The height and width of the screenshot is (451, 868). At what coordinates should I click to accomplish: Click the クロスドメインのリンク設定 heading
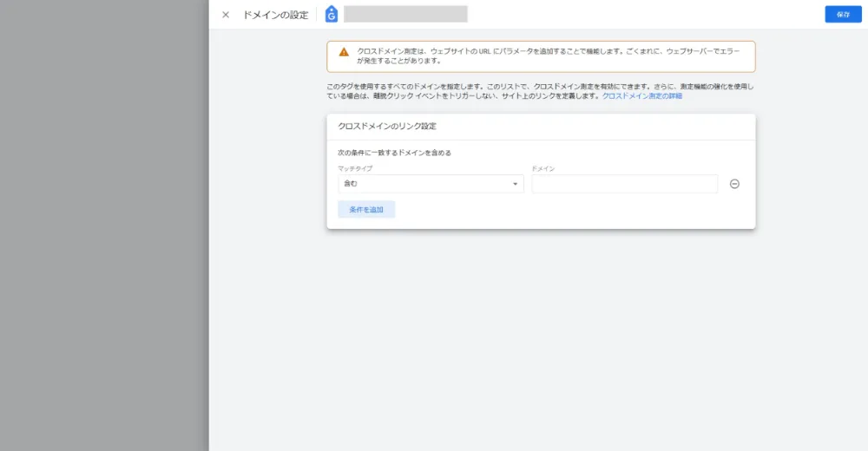pyautogui.click(x=387, y=126)
